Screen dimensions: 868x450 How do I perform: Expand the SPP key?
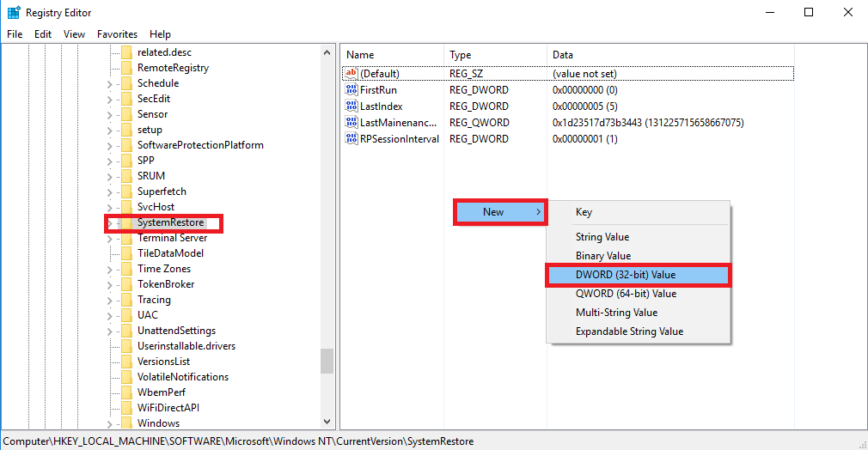(x=110, y=161)
